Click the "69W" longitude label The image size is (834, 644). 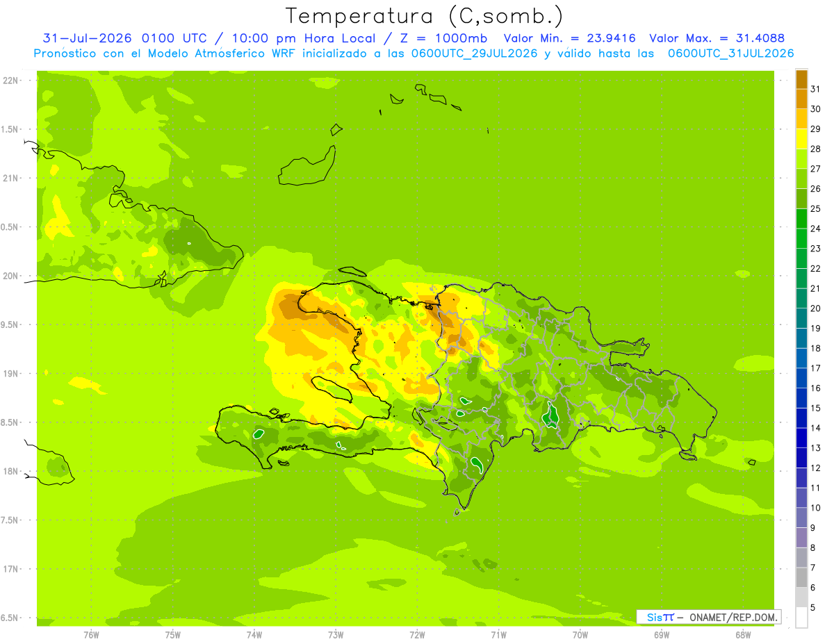(x=662, y=634)
